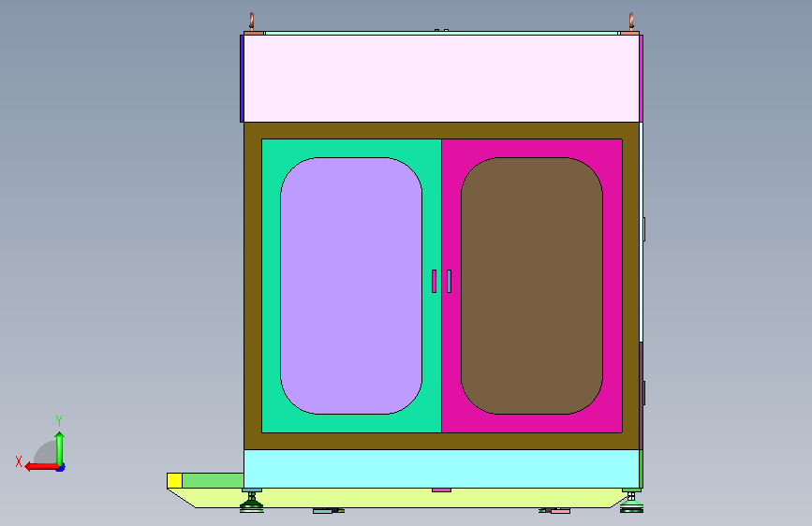The image size is (812, 526).
Task: Click the blue Z axis dot
Action: 61,468
